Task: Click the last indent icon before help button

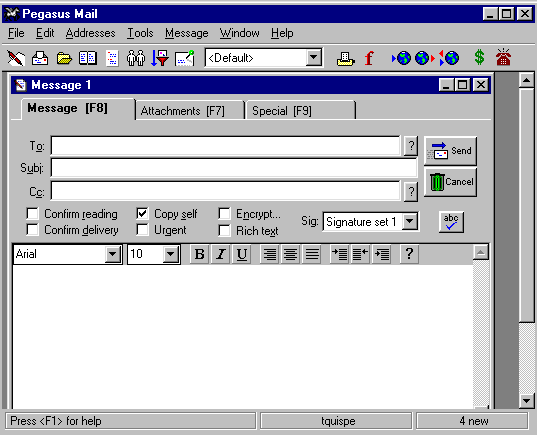Action: coord(382,254)
